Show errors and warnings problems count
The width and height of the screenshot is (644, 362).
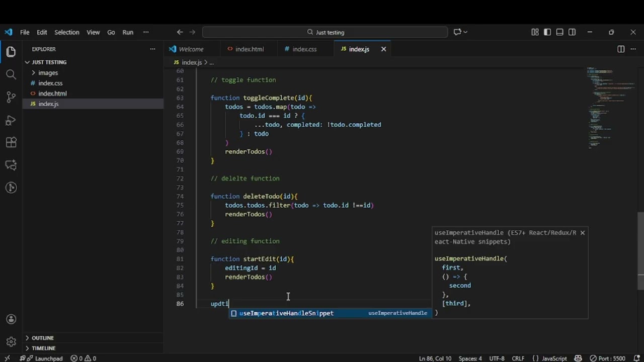pos(84,358)
